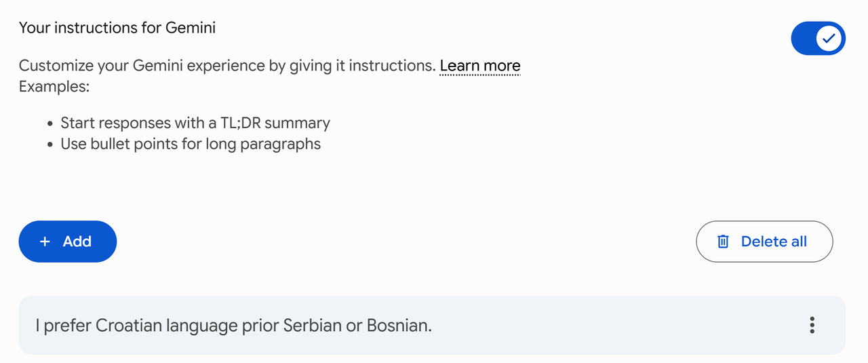Screen dimensions: 868x363
Task: Click the 'Start responses with a TL;DR summary' example
Action: click(x=195, y=123)
